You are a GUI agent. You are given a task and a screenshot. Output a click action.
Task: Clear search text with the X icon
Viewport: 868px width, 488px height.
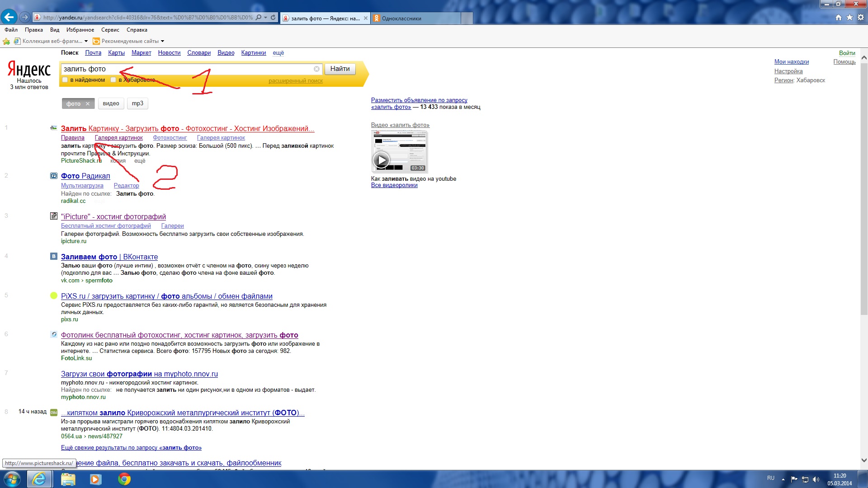tap(316, 69)
